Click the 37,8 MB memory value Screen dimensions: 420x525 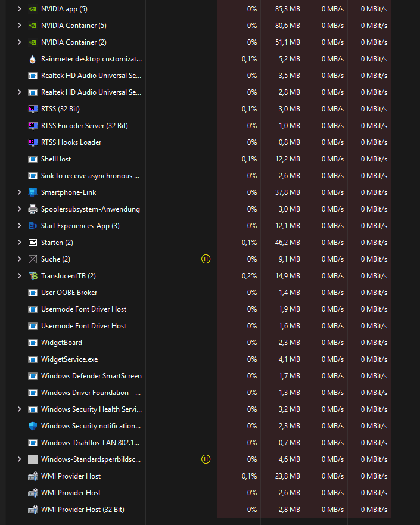pyautogui.click(x=288, y=192)
